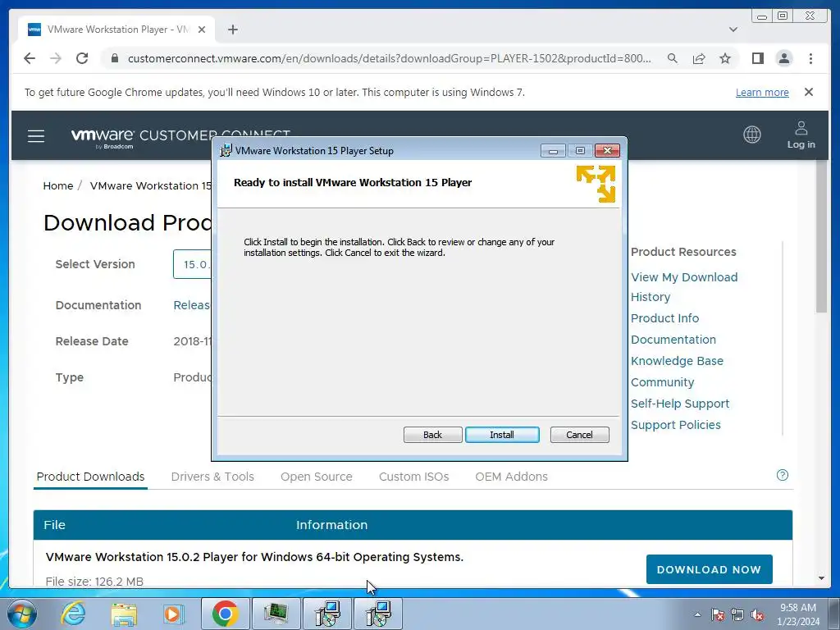
Task: Select the Product Downloads tab
Action: 90,477
